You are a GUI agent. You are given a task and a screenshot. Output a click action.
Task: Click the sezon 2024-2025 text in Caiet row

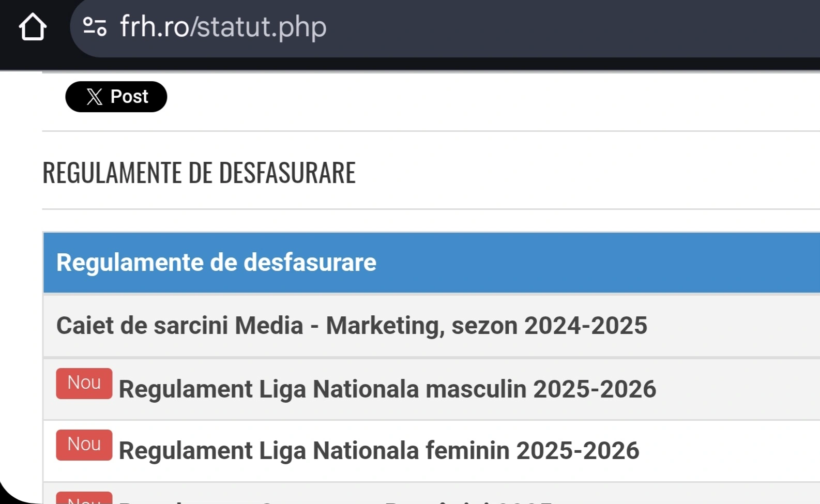click(x=549, y=326)
